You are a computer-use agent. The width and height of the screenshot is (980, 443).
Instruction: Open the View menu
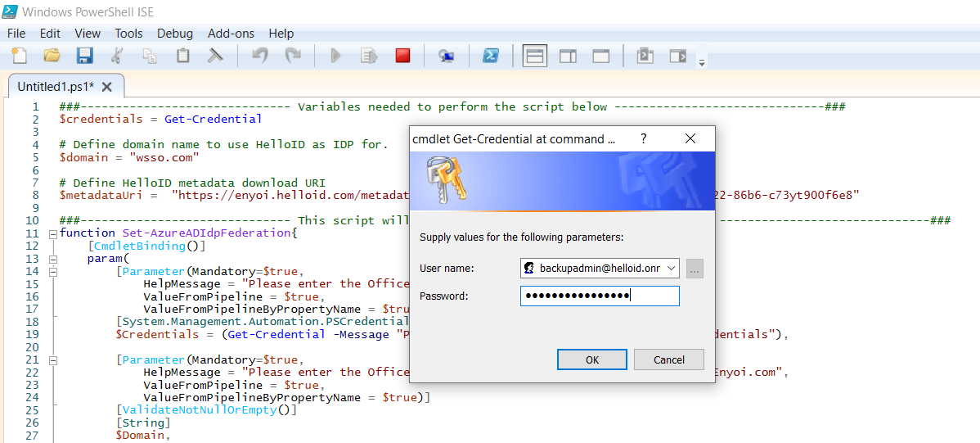pos(88,33)
